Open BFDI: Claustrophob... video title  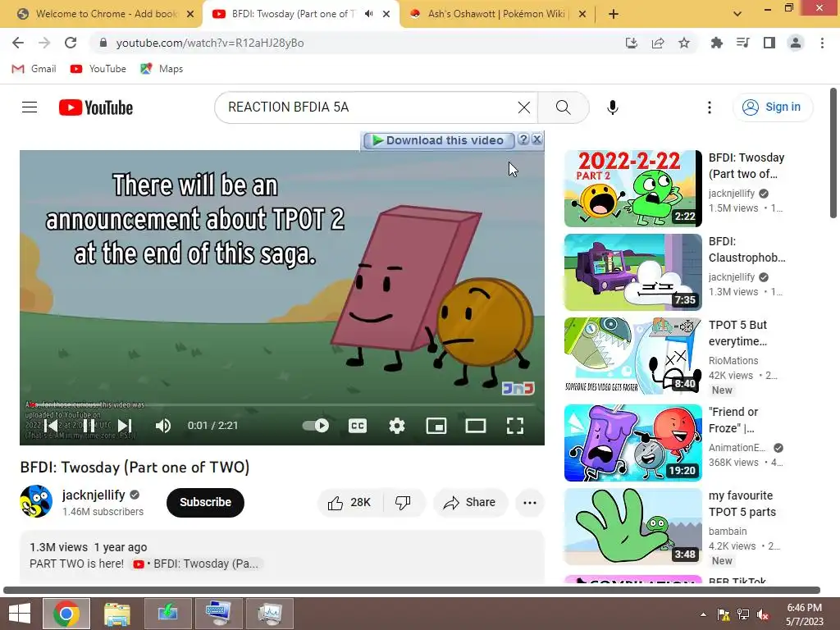pyautogui.click(x=746, y=249)
